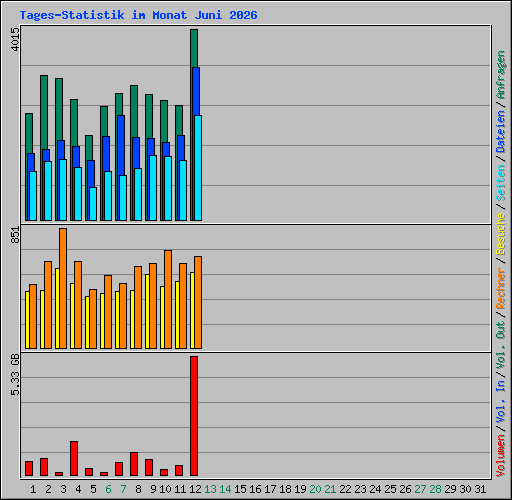Click the red Volumen bar for day 8
The image size is (512, 500).
[134, 464]
